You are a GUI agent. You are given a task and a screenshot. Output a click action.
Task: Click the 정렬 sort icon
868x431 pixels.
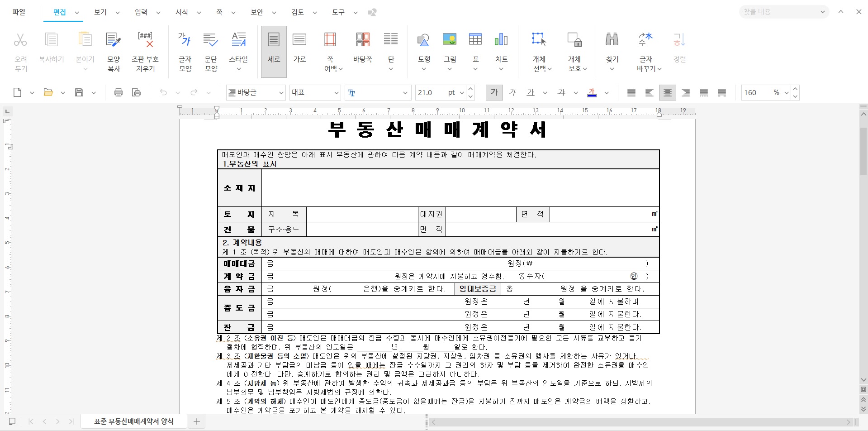click(x=679, y=40)
